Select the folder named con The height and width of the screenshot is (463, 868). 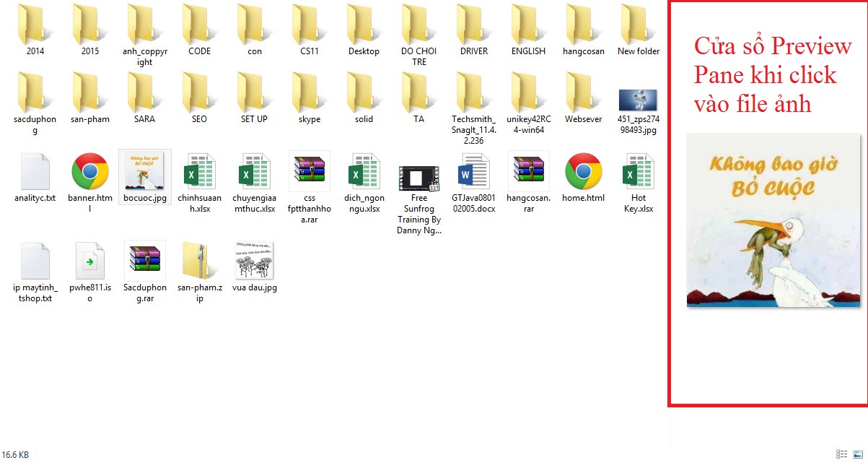coord(254,30)
